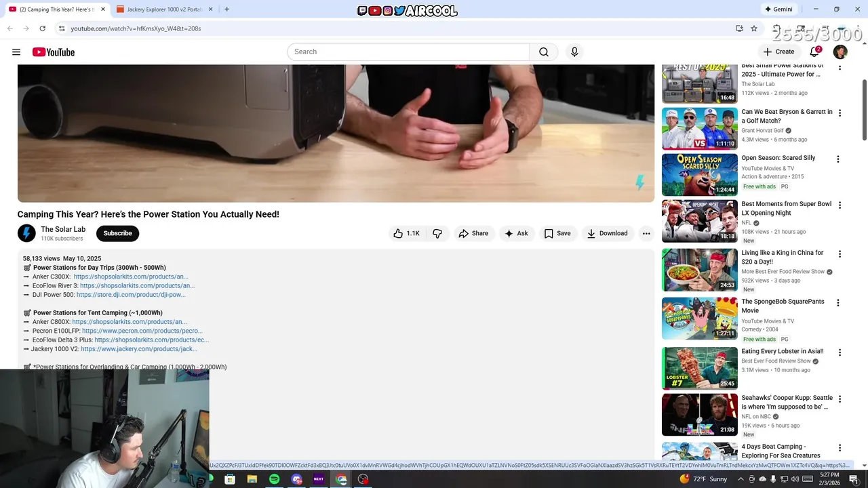This screenshot has height=488, width=868.
Task: Open the DJI Power 500 store link
Action: point(131,295)
